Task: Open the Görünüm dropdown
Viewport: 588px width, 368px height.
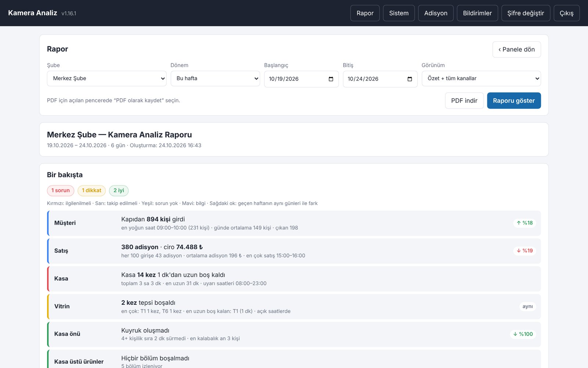Action: 481,78
